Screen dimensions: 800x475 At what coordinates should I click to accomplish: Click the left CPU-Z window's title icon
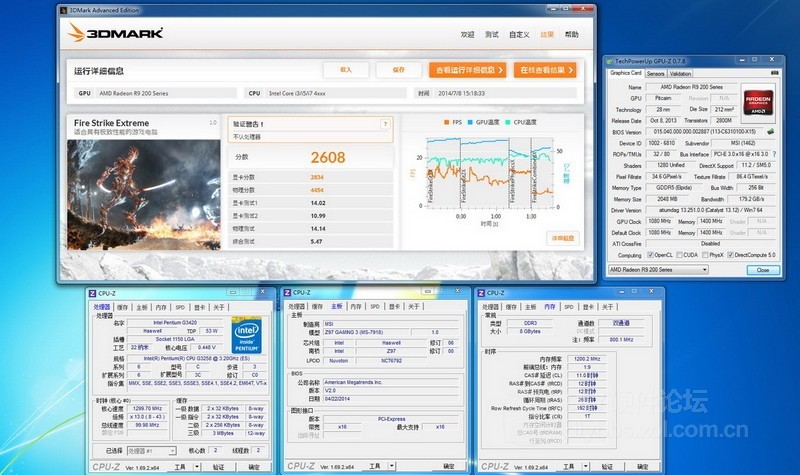click(x=92, y=293)
